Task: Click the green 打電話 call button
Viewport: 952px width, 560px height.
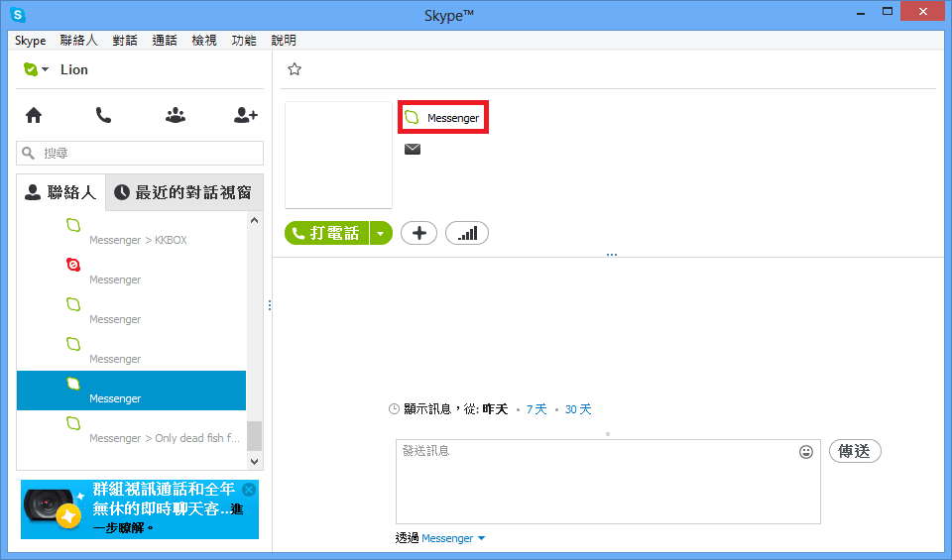Action: coord(326,233)
